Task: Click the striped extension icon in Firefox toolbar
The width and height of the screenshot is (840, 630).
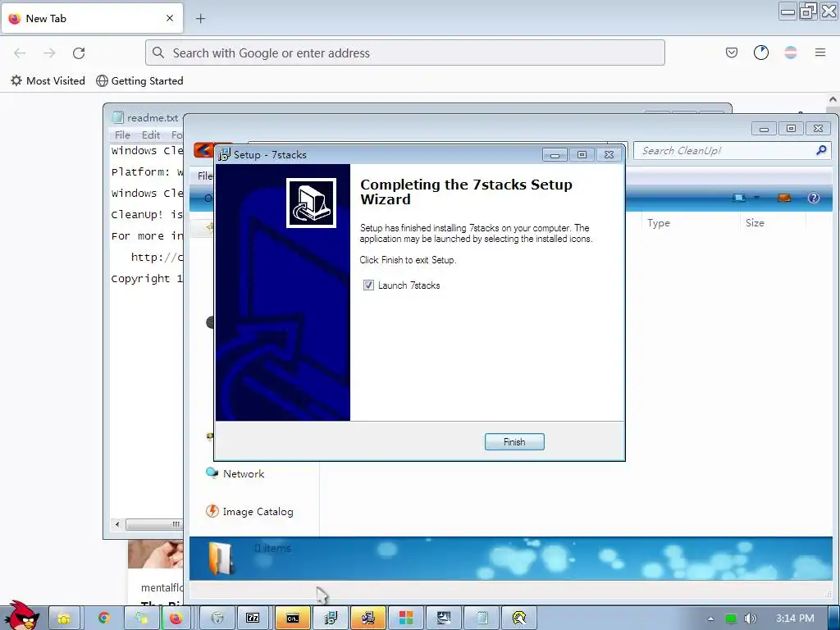Action: click(x=791, y=52)
